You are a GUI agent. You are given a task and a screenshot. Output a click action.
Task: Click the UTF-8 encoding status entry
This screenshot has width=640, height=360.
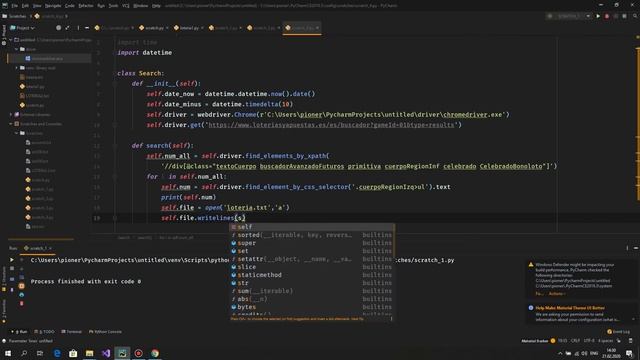tap(589, 341)
